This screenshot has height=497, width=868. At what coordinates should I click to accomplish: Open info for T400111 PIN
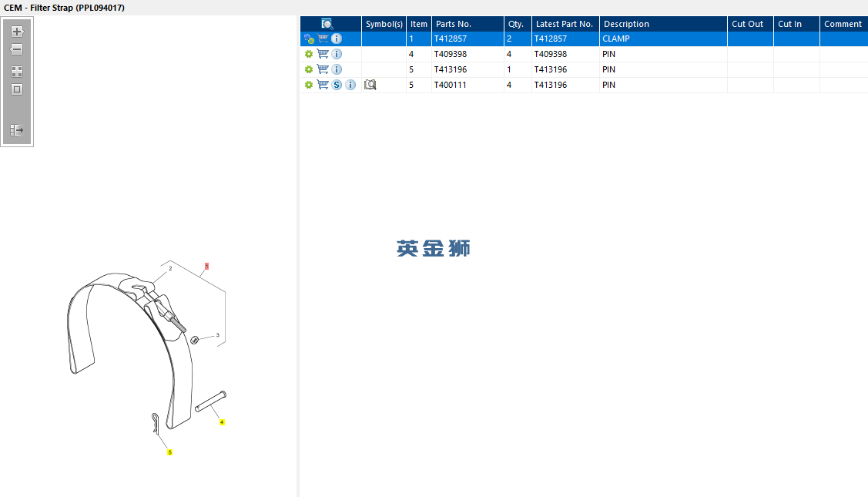pyautogui.click(x=350, y=86)
